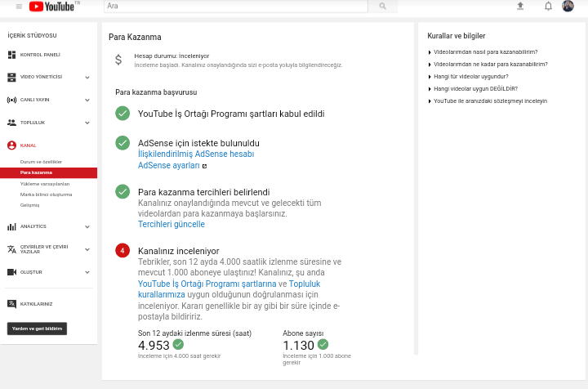Screen dimensions: 588x389
Task: Open Gelişmiş submenu item
Action: 29,205
